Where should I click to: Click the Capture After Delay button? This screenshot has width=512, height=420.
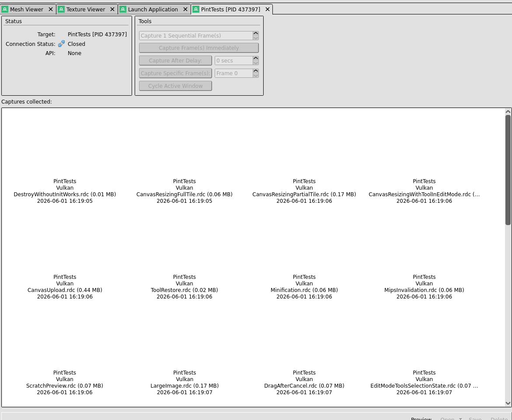[x=175, y=61]
